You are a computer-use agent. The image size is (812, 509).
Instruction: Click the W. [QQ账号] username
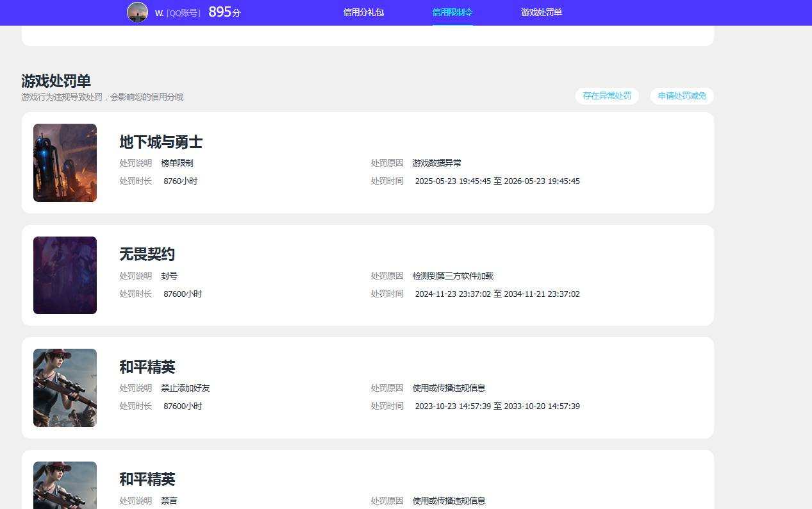click(x=178, y=13)
